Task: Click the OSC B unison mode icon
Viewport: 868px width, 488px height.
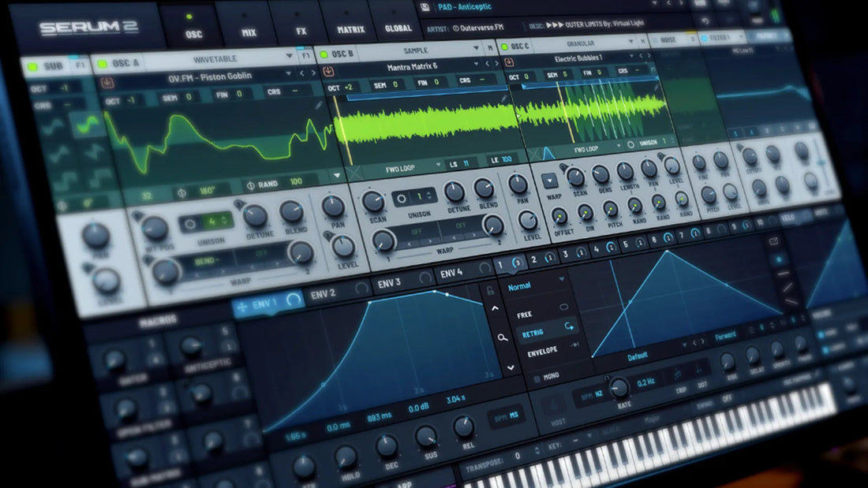Action: tap(402, 198)
